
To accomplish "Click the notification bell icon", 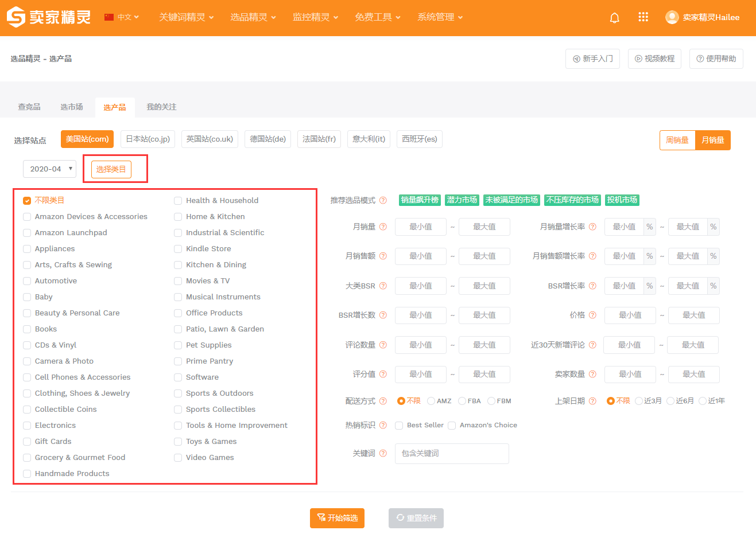I will 614,18.
